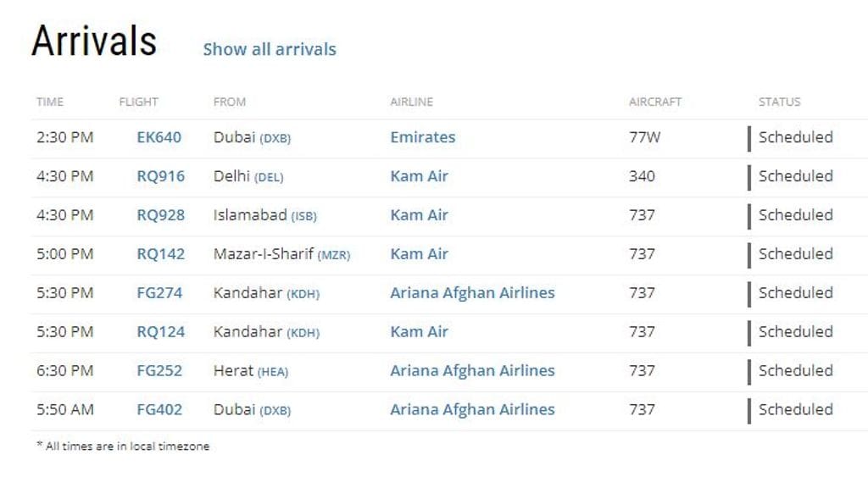Viewport: 868px width, 488px height.
Task: Click the status bar beside FG402 arrival
Action: tap(749, 409)
